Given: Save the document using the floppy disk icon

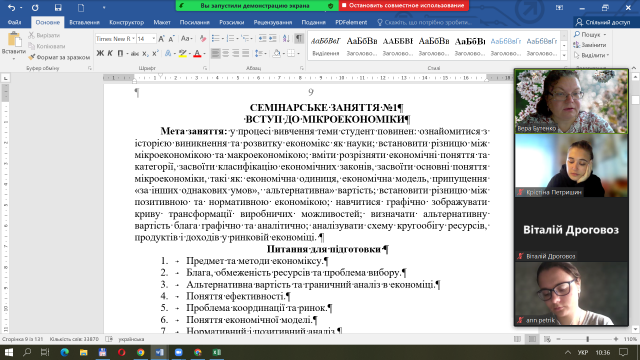Looking at the screenshot, I should [x=58, y=7].
